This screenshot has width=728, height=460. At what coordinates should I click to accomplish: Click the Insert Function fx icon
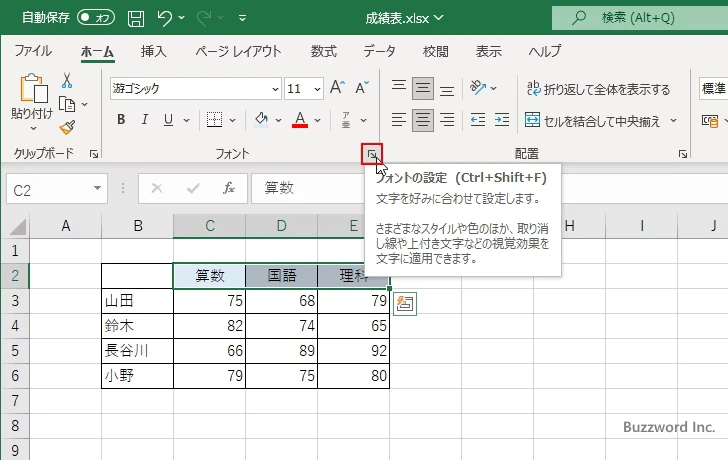(228, 187)
